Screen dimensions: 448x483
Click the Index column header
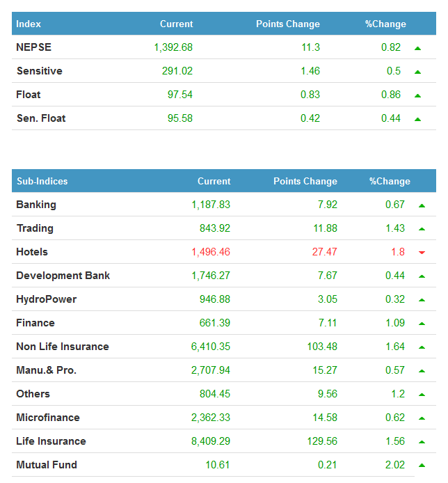coord(29,24)
